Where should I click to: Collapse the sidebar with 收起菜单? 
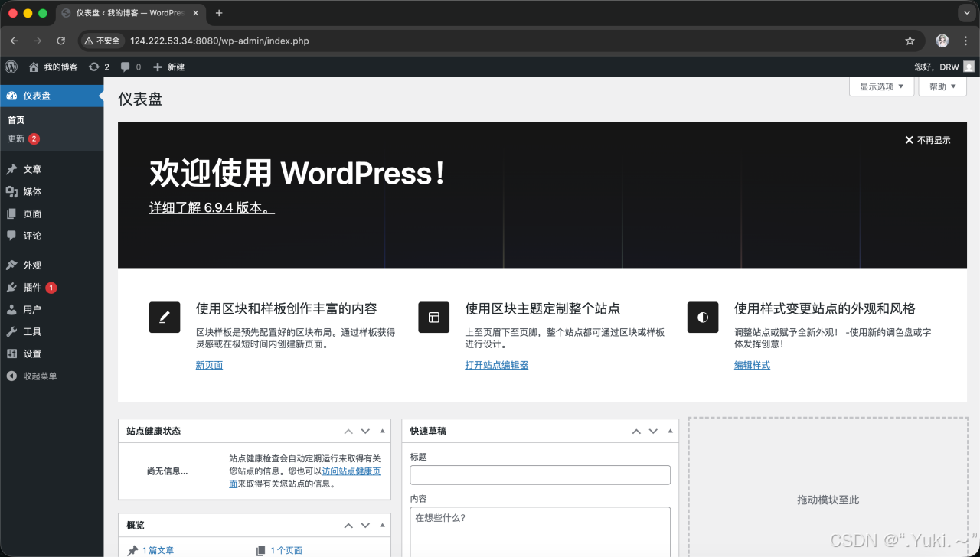(31, 376)
